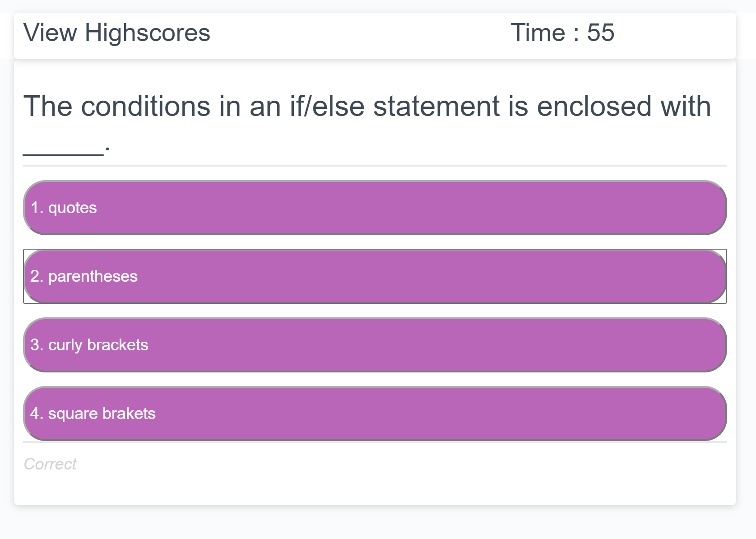Go to the highscores page
The width and height of the screenshot is (756, 539).
(116, 33)
